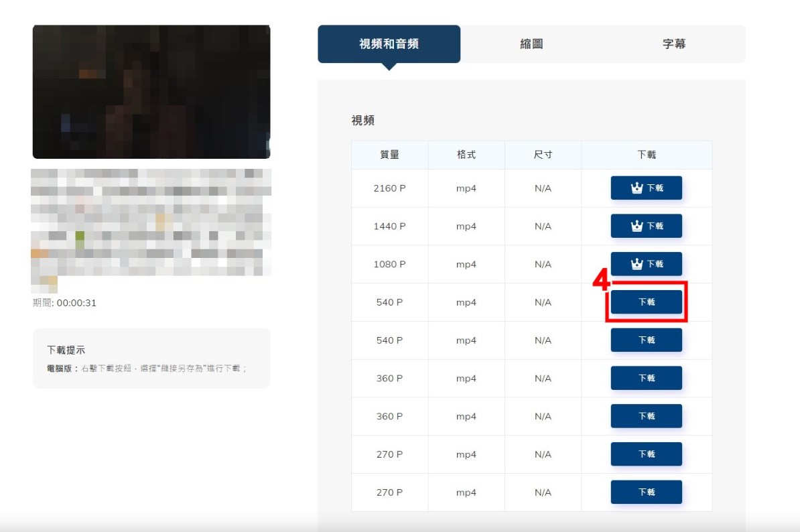Viewport: 800px width, 532px height.
Task: Click the 質量 column header
Action: [x=389, y=155]
